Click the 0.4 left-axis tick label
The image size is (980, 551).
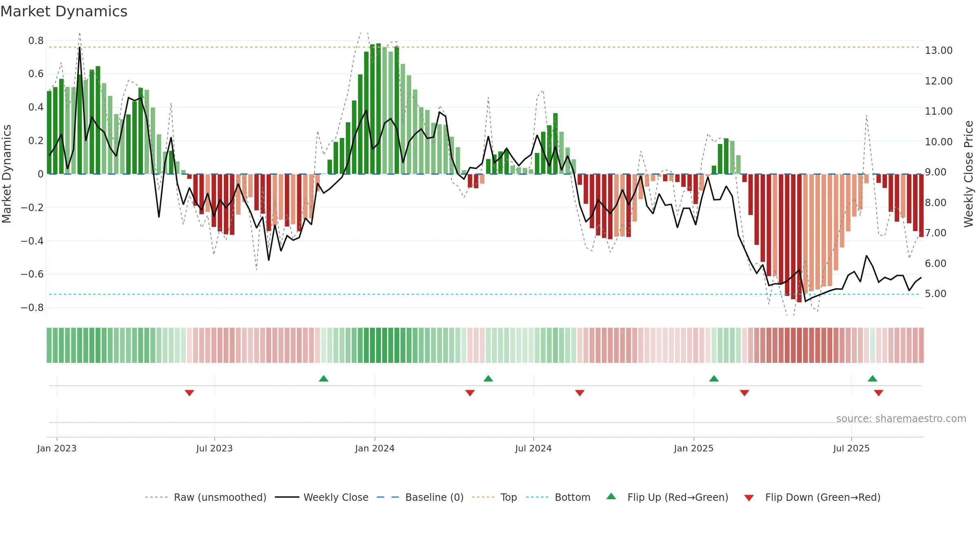coord(36,107)
